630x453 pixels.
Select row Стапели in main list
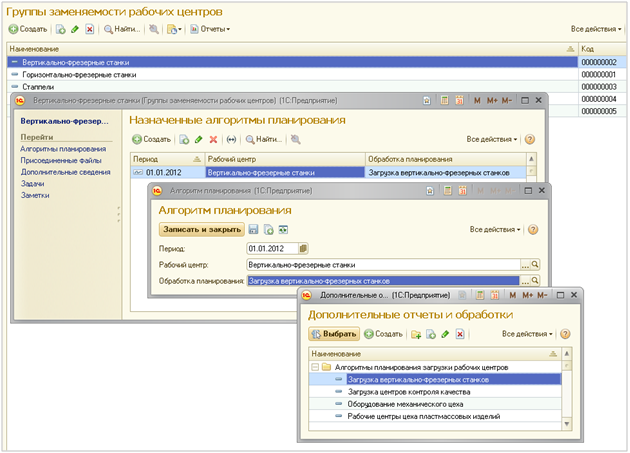point(292,86)
